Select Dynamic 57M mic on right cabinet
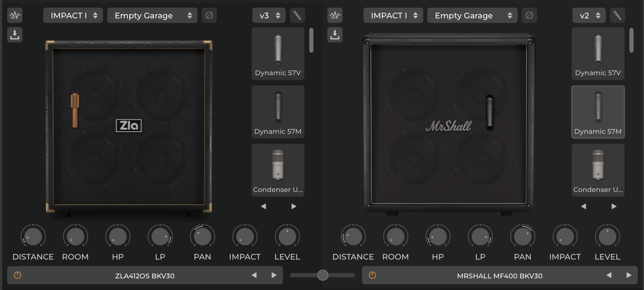 click(x=598, y=112)
